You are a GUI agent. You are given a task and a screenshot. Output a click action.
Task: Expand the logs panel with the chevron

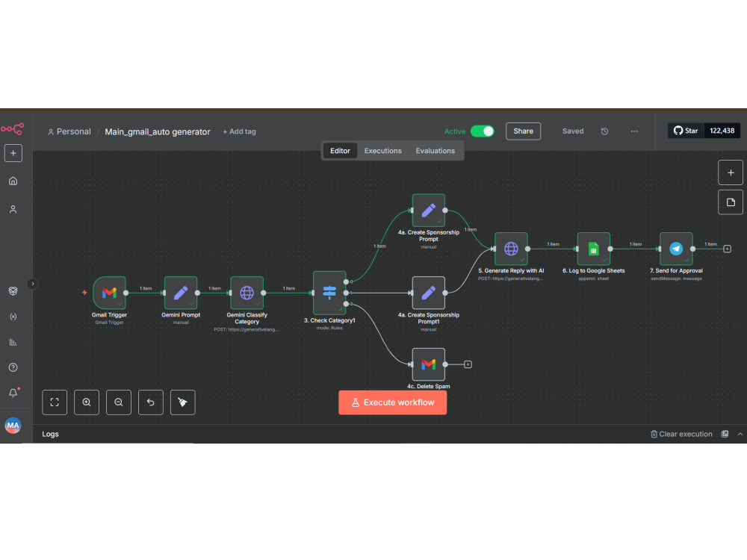740,434
